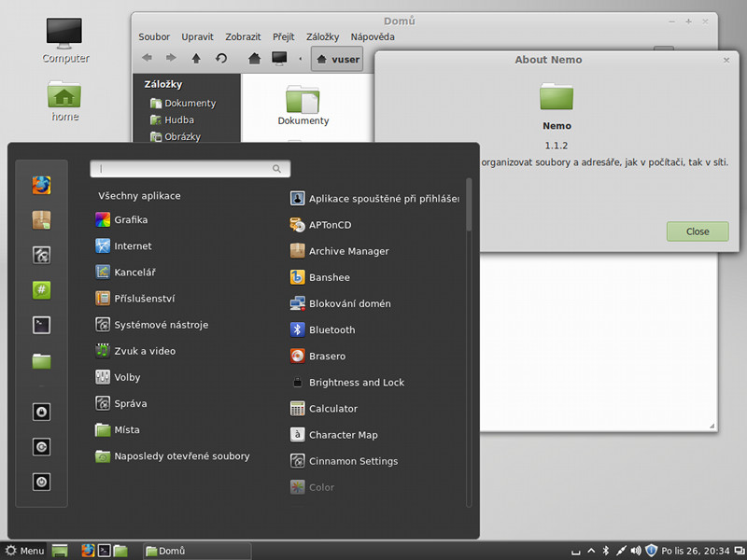Select Zvuk a video category
Image resolution: width=747 pixels, height=560 pixels.
(x=135, y=351)
